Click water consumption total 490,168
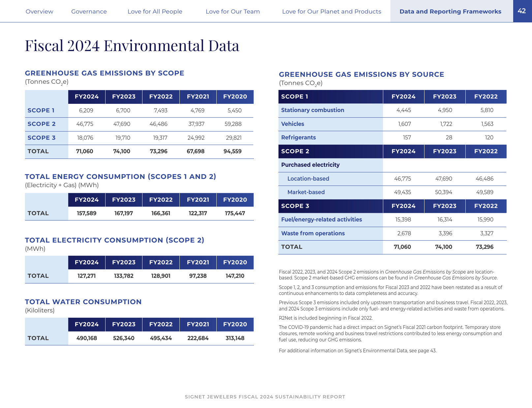 [87, 338]
